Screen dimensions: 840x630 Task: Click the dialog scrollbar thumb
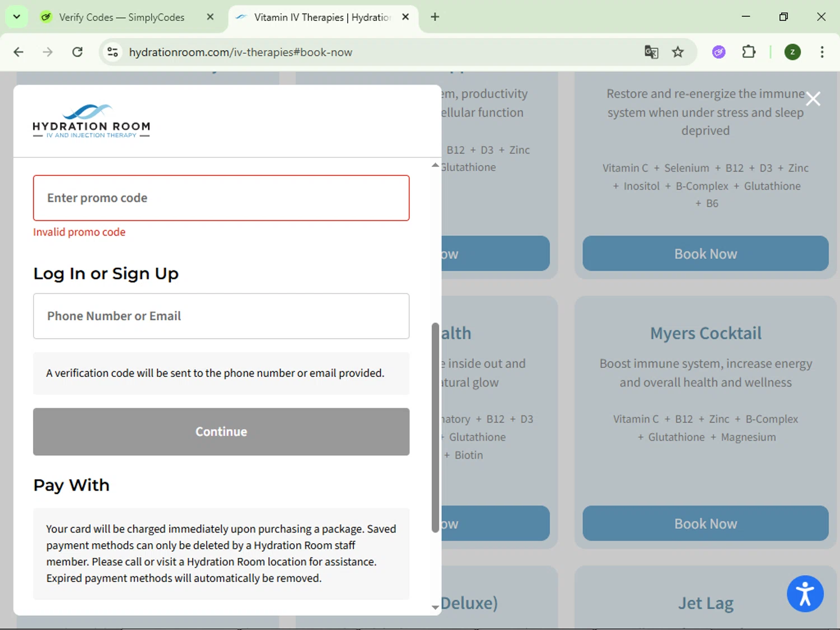(x=435, y=427)
